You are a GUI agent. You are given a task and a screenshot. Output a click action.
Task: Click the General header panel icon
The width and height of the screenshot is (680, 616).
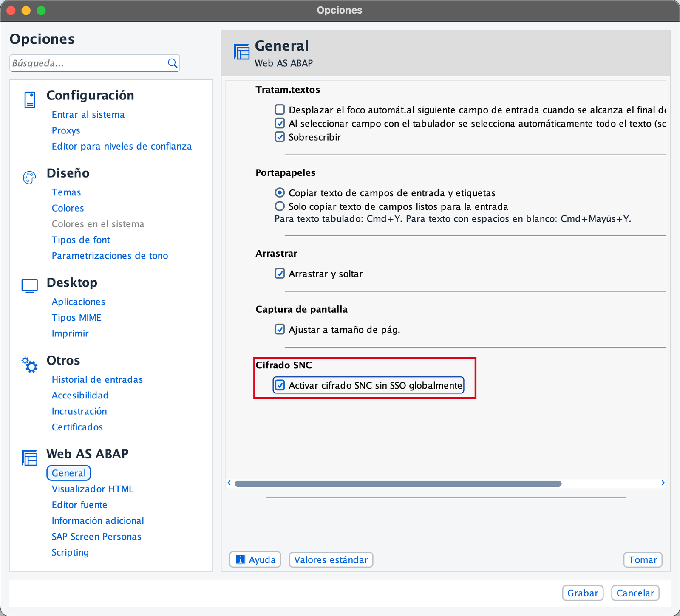[x=242, y=52]
